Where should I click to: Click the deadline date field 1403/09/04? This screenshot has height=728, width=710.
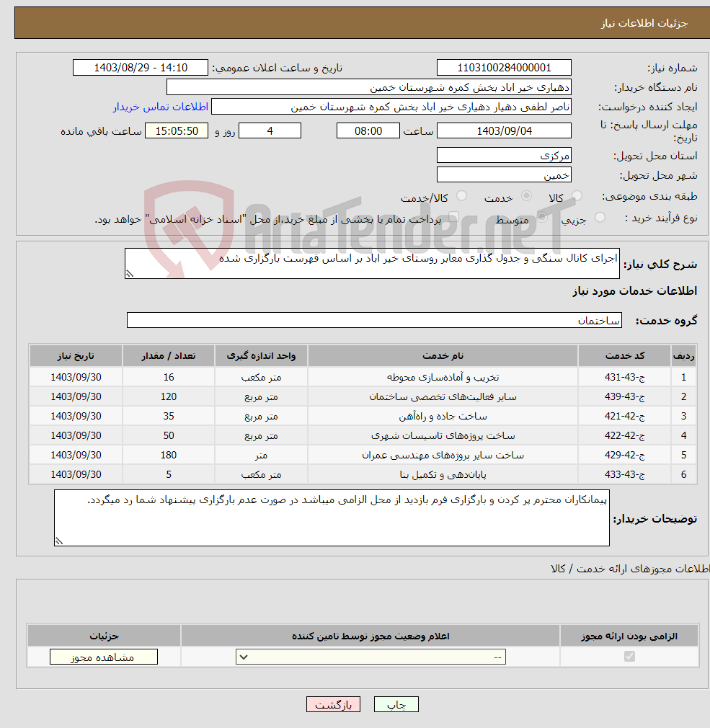(x=504, y=130)
